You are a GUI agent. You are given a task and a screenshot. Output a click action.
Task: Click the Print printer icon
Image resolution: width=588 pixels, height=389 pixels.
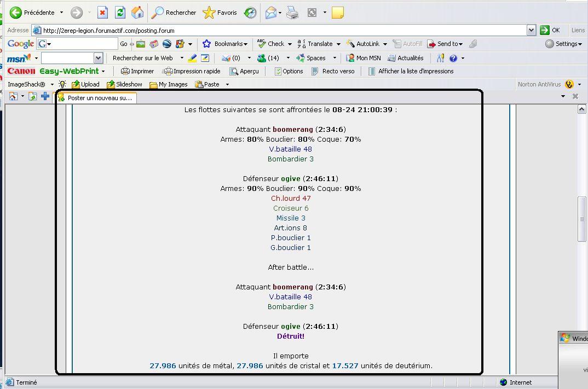[x=293, y=13]
